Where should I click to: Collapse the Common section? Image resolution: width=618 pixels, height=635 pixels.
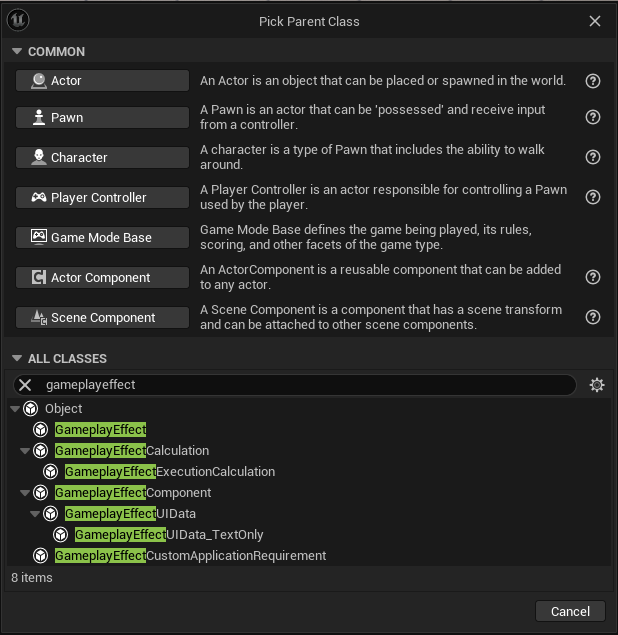(x=16, y=52)
